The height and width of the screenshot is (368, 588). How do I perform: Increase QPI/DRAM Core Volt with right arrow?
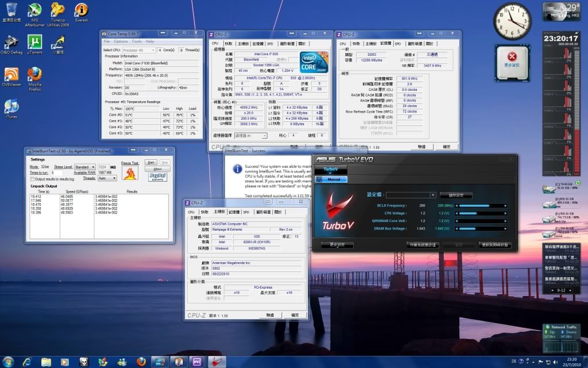point(505,221)
